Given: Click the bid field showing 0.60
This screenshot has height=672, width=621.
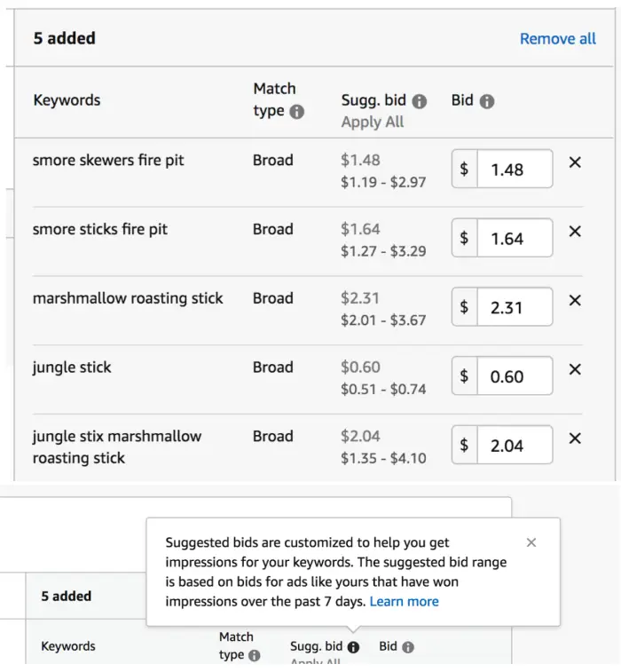Looking at the screenshot, I should (515, 376).
